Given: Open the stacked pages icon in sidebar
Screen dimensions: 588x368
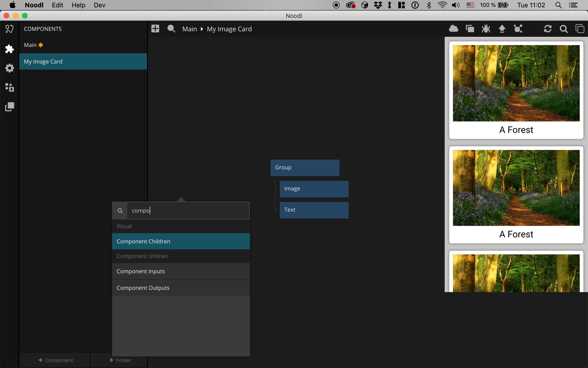Looking at the screenshot, I should coord(9,107).
